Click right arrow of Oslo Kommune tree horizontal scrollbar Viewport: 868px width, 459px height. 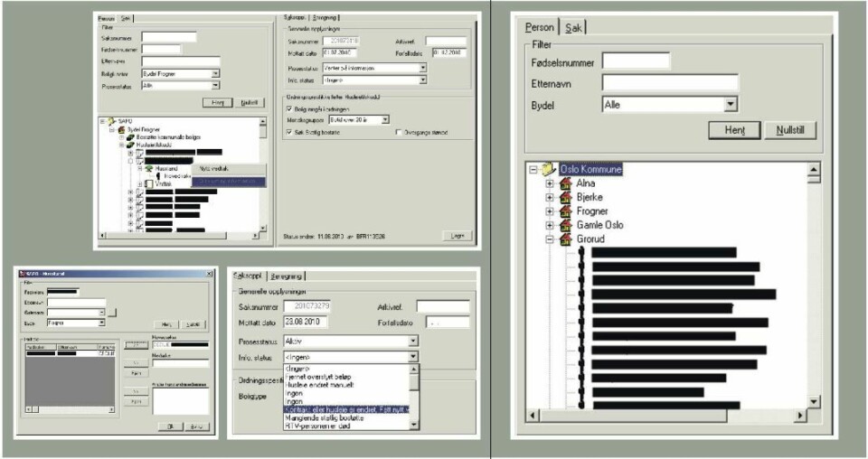point(800,415)
